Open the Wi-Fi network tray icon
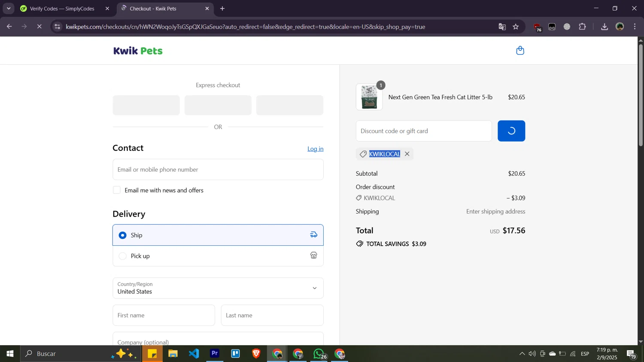Viewport: 644px width, 362px height. tap(573, 354)
